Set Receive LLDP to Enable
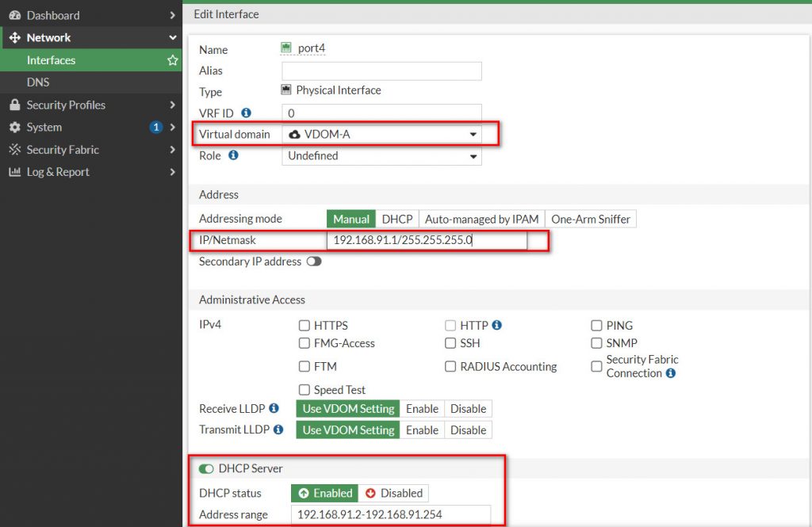The image size is (812, 527). pyautogui.click(x=422, y=408)
